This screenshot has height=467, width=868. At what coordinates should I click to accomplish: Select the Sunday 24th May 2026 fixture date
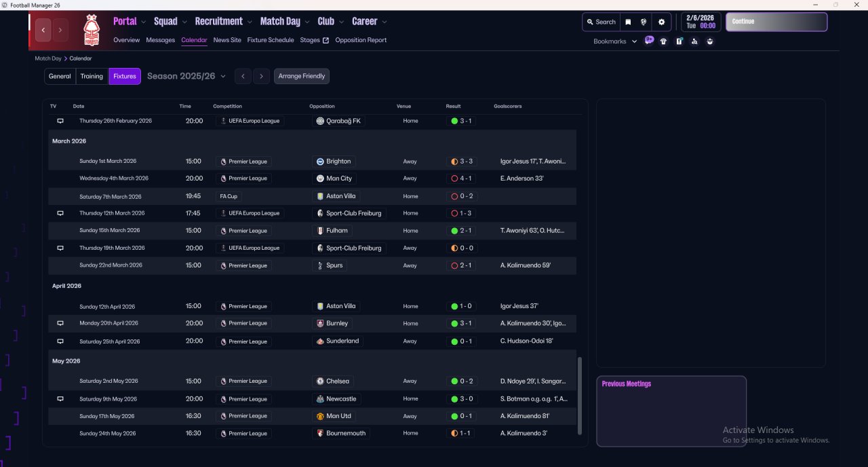point(107,433)
